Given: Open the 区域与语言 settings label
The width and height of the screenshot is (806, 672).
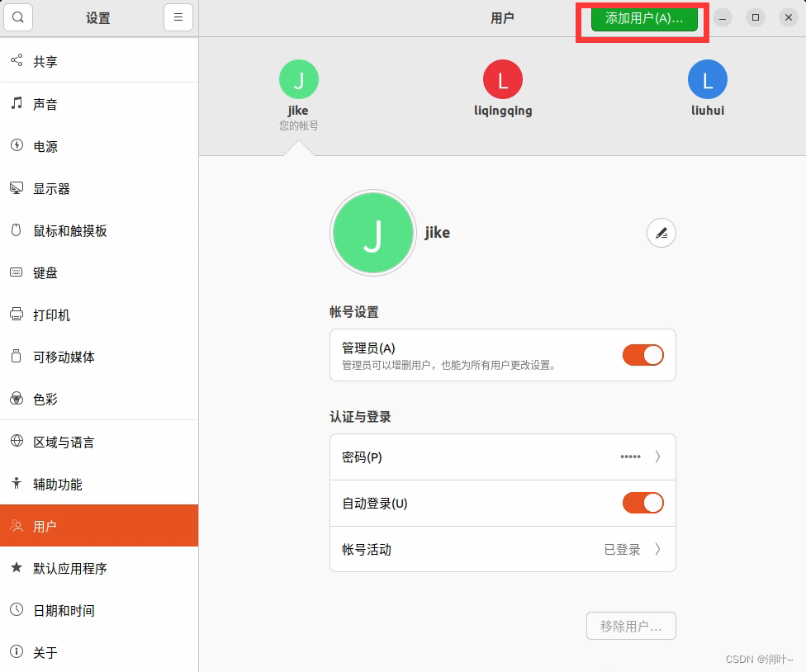Looking at the screenshot, I should pos(64,442).
